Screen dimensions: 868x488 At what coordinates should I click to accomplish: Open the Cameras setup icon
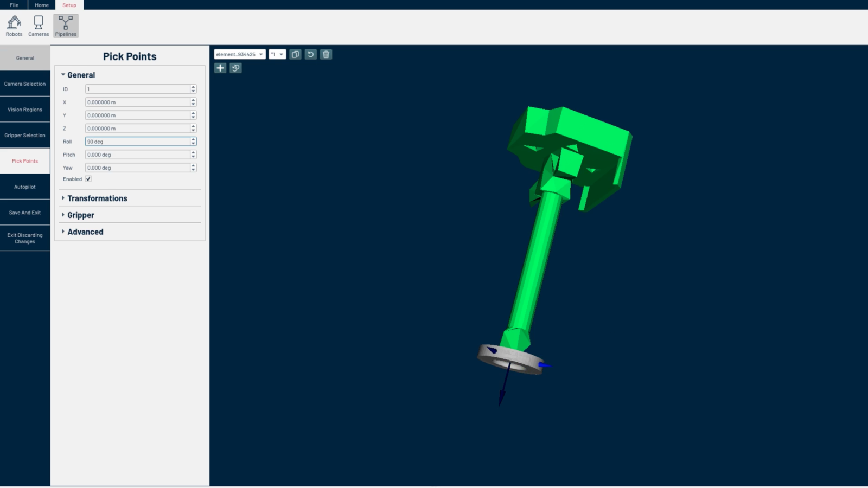pos(38,25)
